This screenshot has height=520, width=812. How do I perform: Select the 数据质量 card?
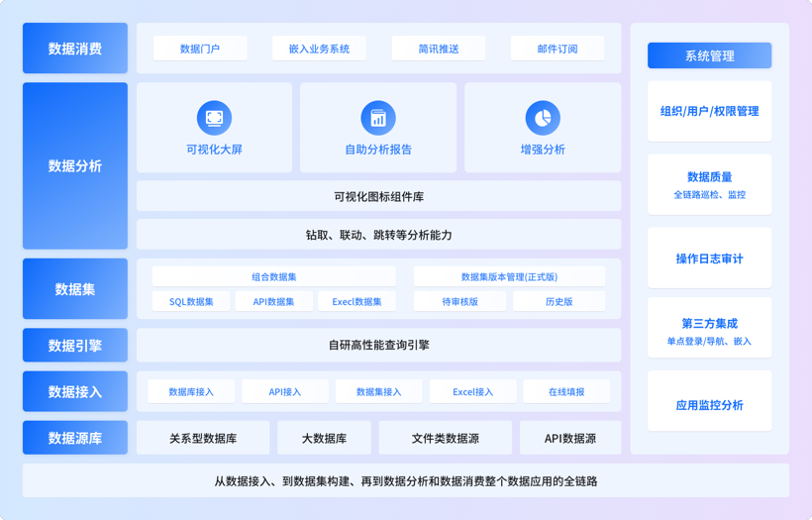(x=709, y=184)
